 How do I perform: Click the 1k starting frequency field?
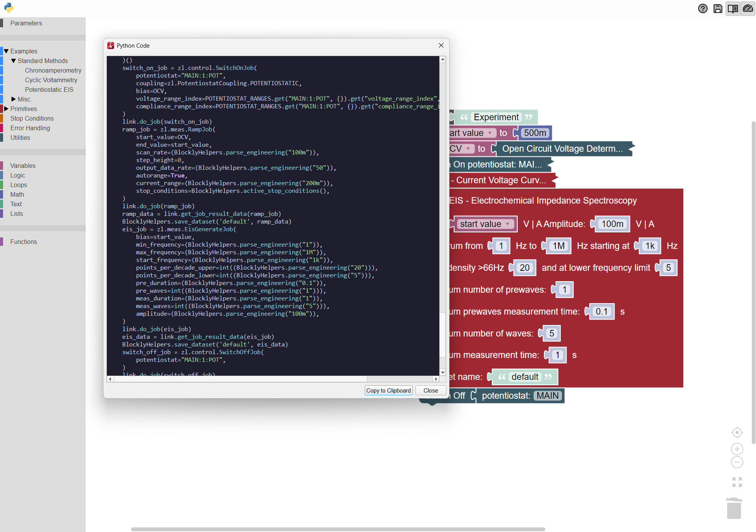(x=650, y=246)
